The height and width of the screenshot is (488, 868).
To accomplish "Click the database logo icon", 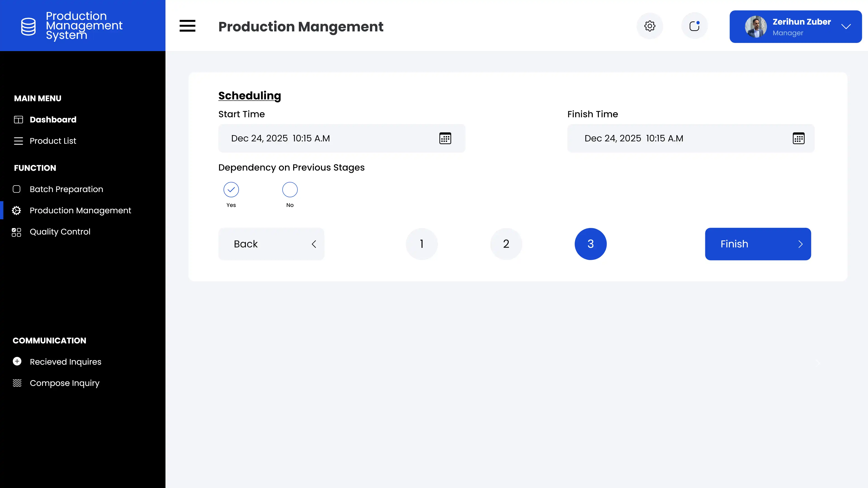I will [x=28, y=26].
